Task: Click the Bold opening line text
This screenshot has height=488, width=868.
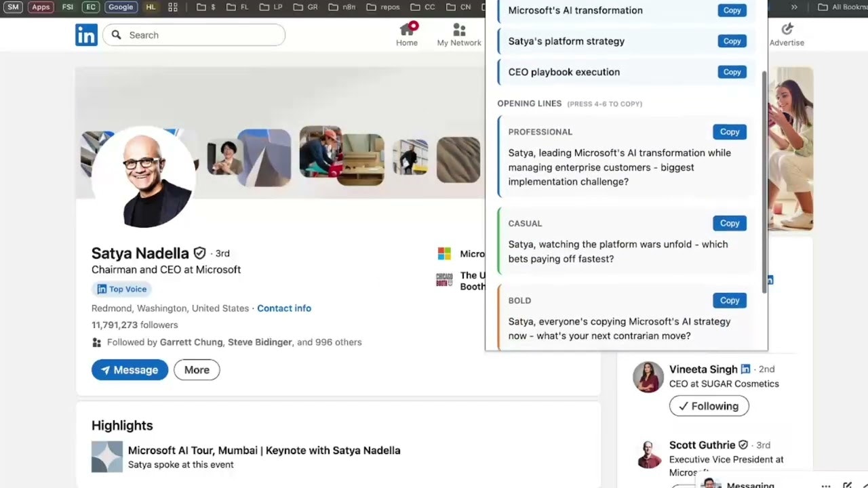Action: tap(619, 329)
